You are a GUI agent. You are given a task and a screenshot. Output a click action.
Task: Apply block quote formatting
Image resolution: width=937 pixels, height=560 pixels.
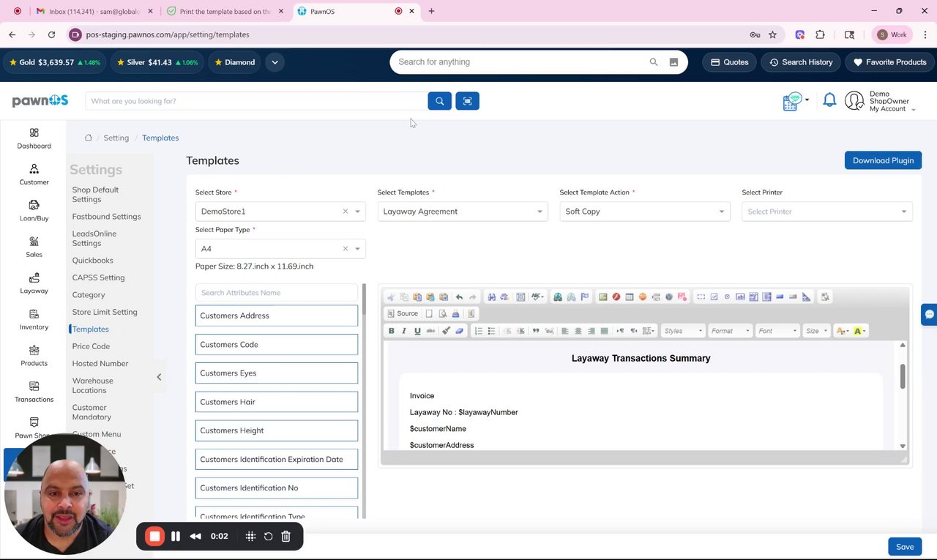[x=536, y=331]
